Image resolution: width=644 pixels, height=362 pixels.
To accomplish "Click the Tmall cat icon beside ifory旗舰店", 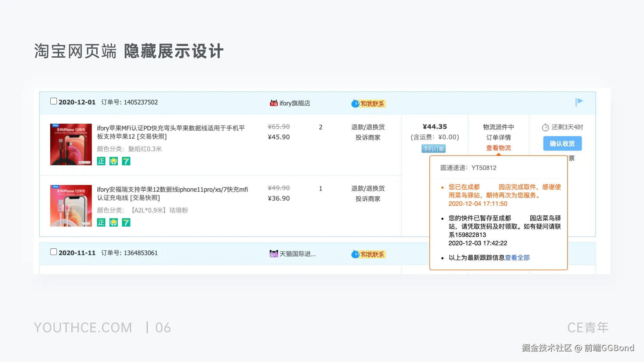I will point(273,103).
